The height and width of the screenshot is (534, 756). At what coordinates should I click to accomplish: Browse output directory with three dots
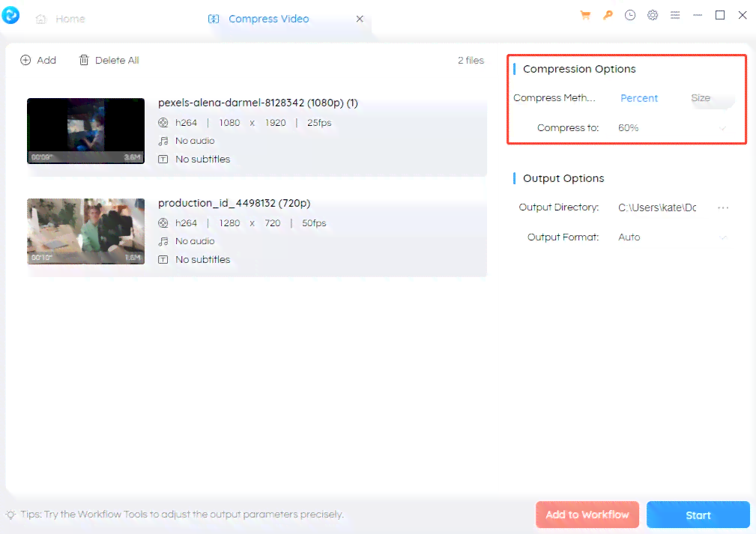tap(723, 207)
